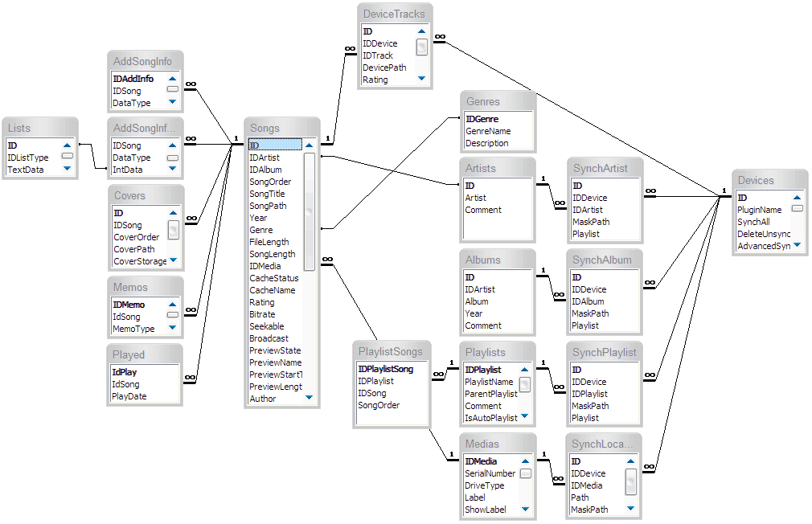Select IsAutoPlaylist field in Playlists table
This screenshot has width=812, height=524.
(x=491, y=418)
